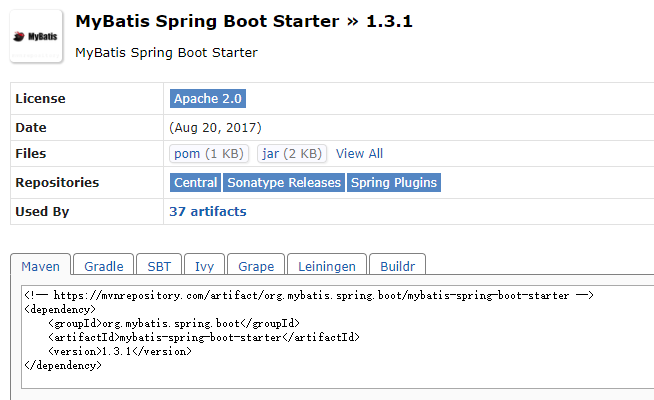Click the MyBatis Spring Boot Starter title
The image size is (654, 400).
pos(207,21)
